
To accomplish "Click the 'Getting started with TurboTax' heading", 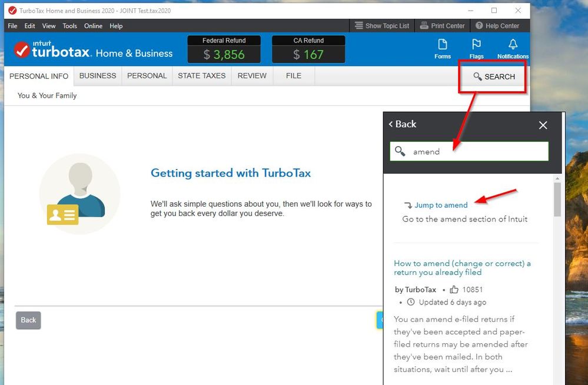I will [x=231, y=173].
